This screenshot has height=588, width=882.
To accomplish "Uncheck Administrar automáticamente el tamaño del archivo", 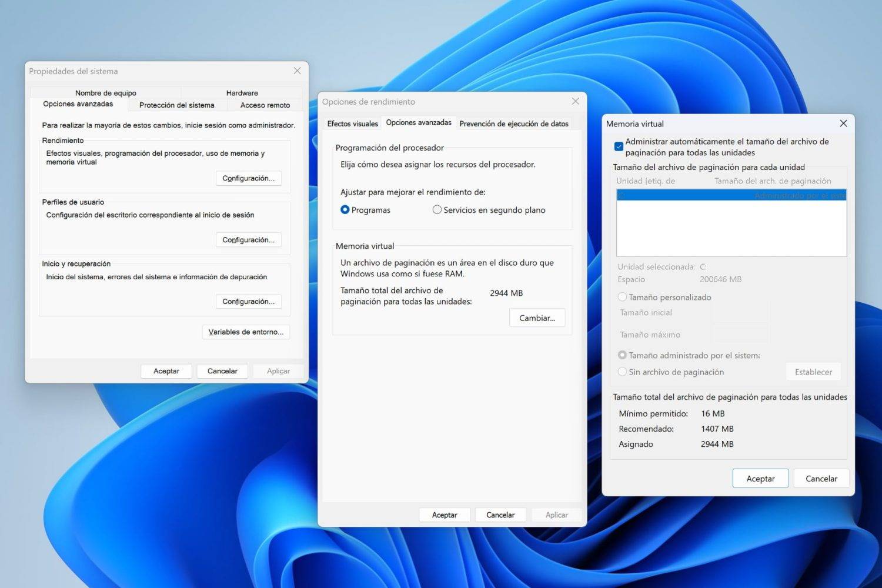I will tap(619, 146).
